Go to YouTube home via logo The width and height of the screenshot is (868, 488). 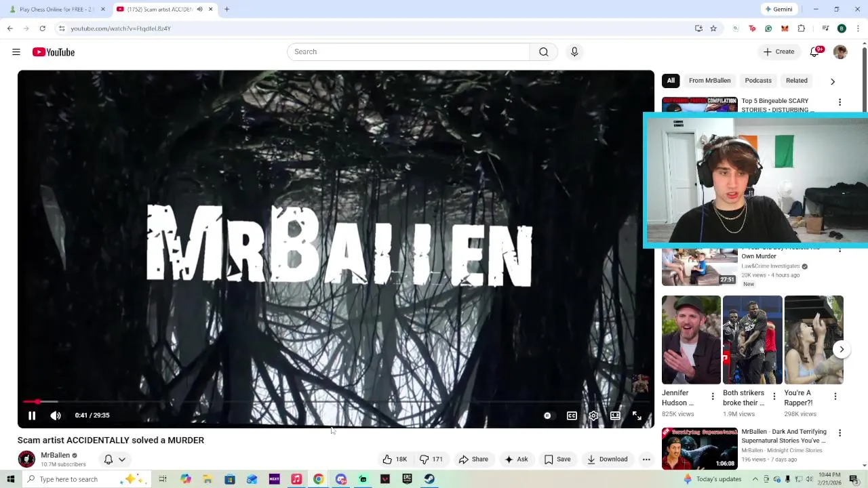tap(53, 52)
